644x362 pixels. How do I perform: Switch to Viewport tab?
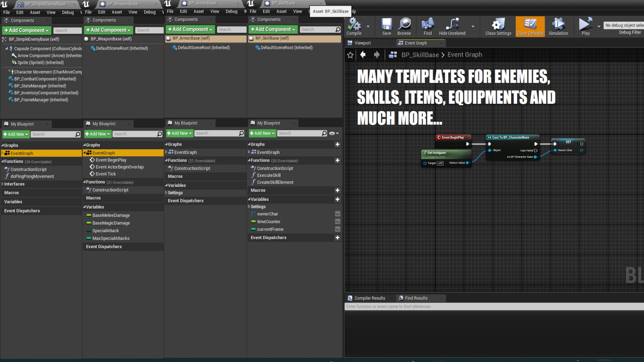coord(362,43)
